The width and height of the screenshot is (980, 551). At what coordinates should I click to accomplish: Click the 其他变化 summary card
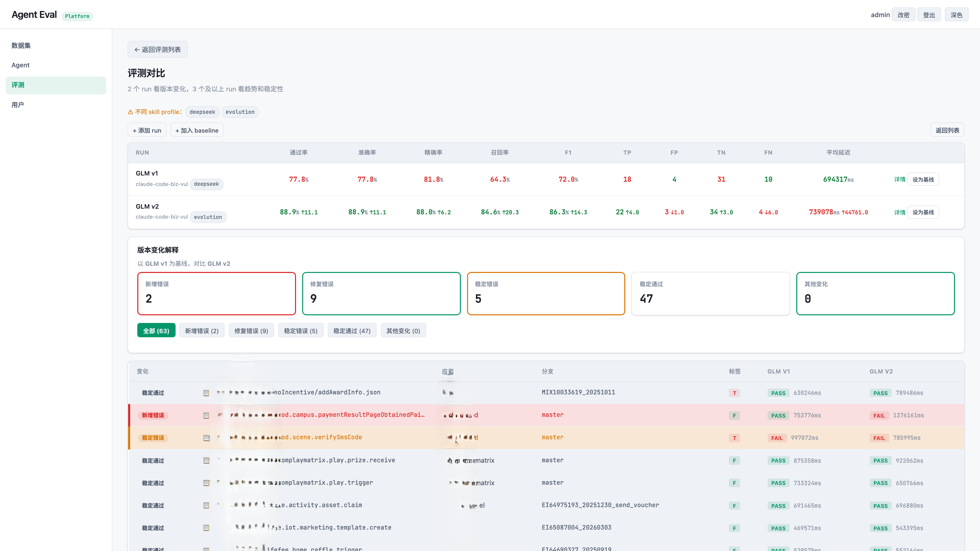click(875, 294)
